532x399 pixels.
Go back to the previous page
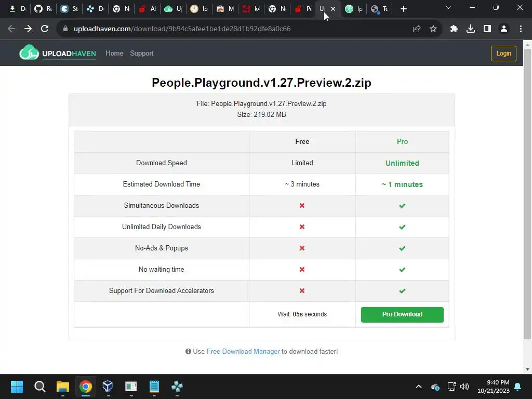[x=11, y=29]
